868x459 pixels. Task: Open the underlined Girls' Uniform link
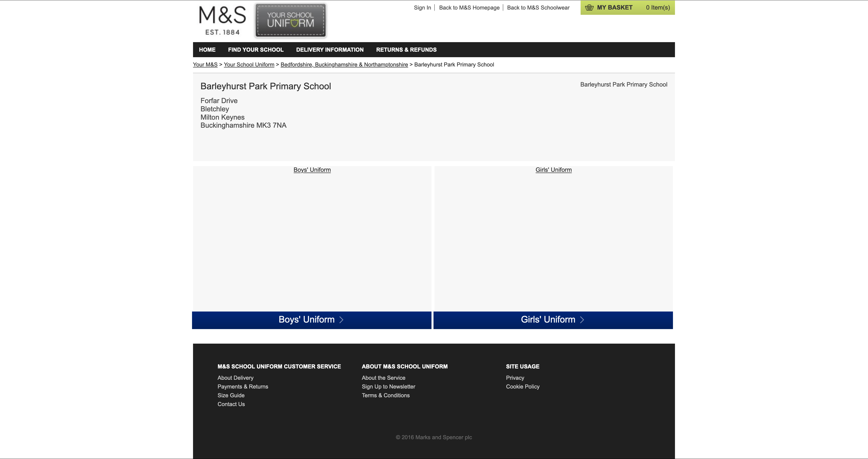pyautogui.click(x=554, y=170)
